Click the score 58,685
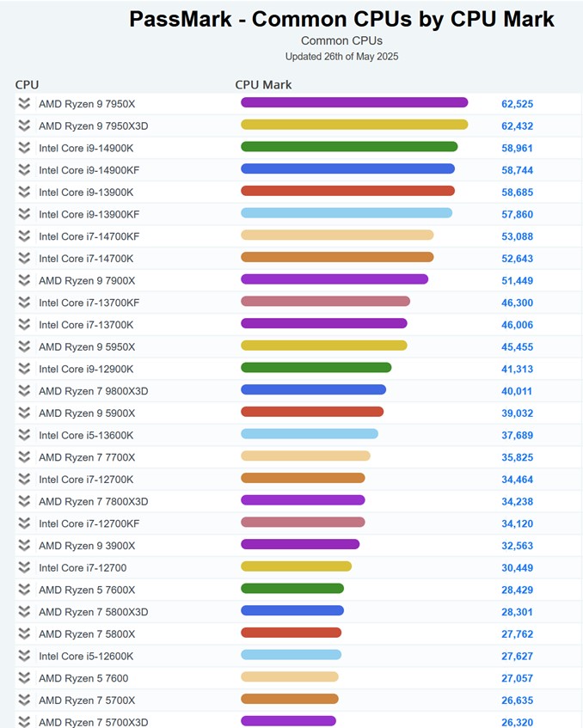 [x=517, y=193]
